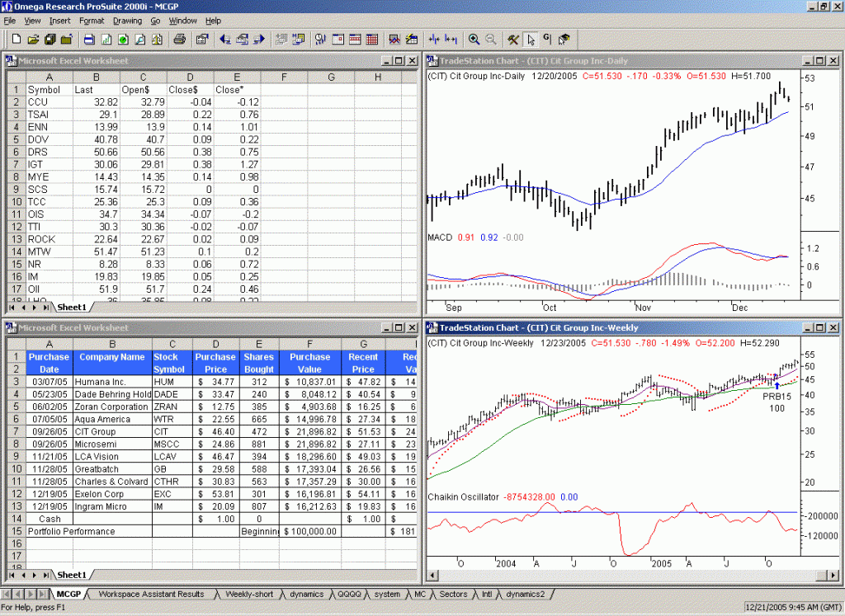The width and height of the screenshot is (845, 616).
Task: Click the graduation cap help pointer icon
Action: (x=564, y=40)
